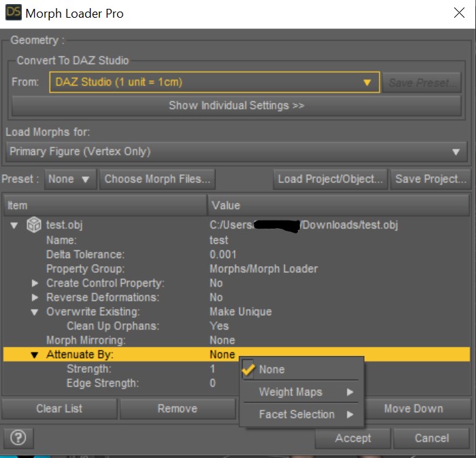Click the test.obj file path value
This screenshot has height=458, width=476.
(x=303, y=225)
